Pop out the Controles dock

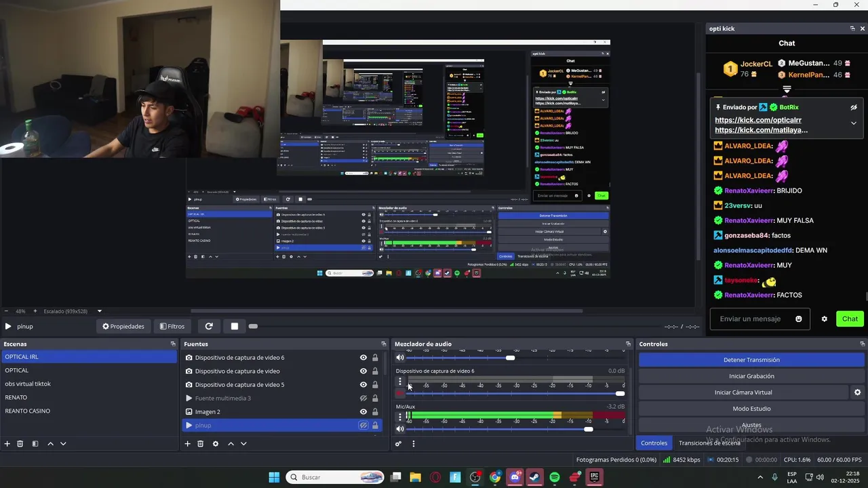point(863,344)
